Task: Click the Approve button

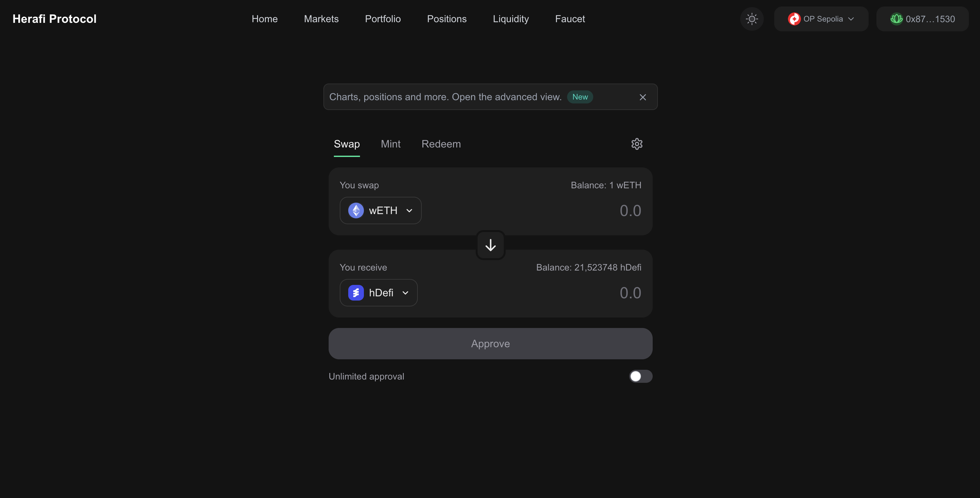Action: coord(490,344)
